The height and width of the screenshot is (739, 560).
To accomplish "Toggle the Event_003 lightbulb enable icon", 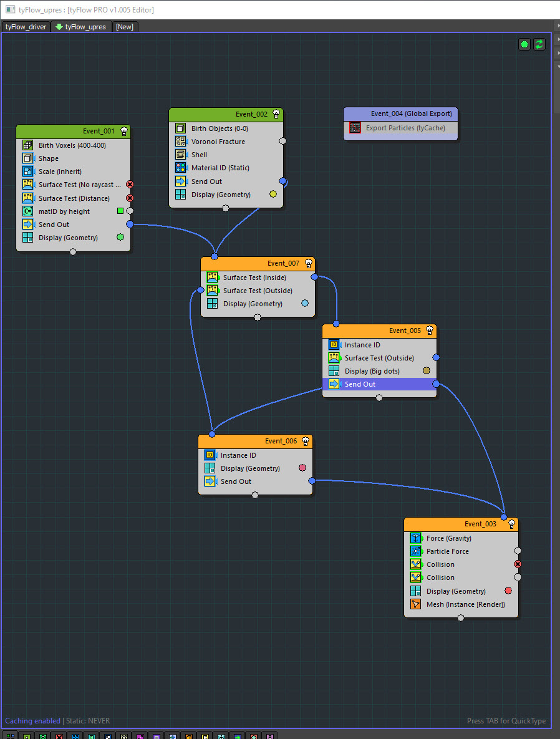I will coord(511,524).
